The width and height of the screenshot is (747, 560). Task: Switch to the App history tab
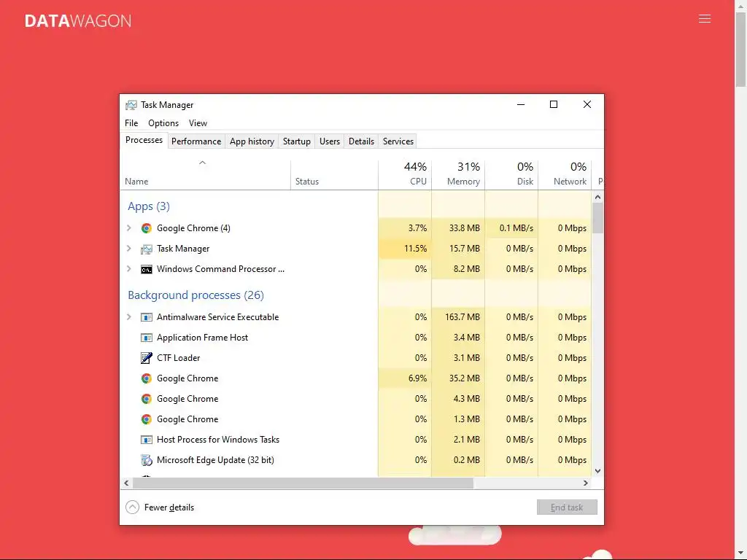click(252, 141)
